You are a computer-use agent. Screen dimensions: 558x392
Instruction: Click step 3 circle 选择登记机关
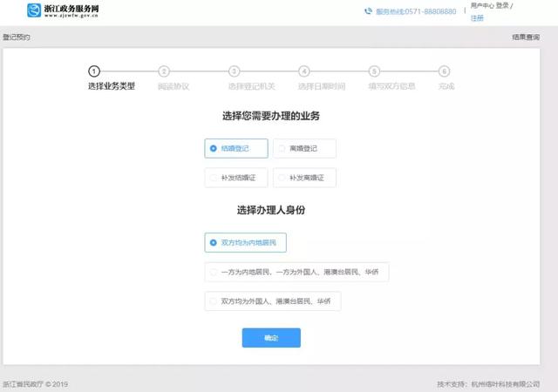pyautogui.click(x=234, y=71)
